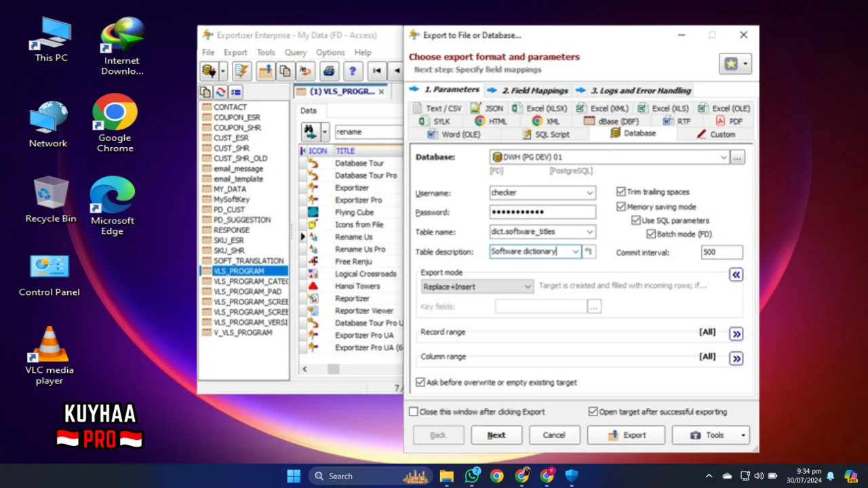This screenshot has height=488, width=868.
Task: Open Windows Security shield taskbar icon
Action: click(x=572, y=476)
